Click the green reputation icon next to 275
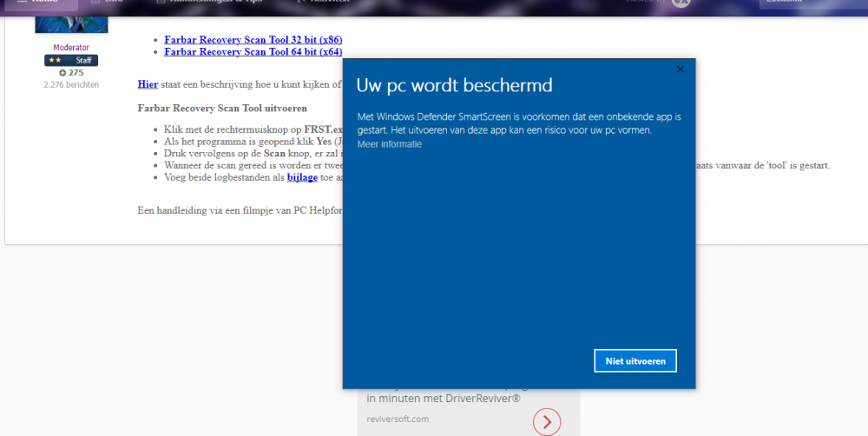 coord(62,73)
